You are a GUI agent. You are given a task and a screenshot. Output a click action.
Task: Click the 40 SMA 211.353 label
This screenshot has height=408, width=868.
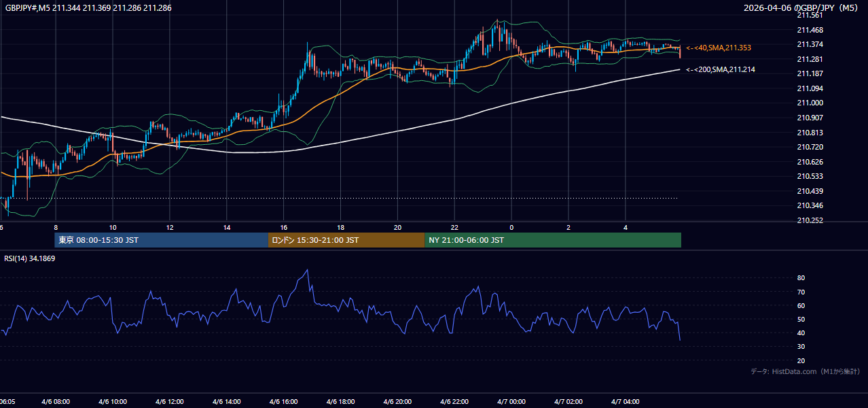(719, 48)
